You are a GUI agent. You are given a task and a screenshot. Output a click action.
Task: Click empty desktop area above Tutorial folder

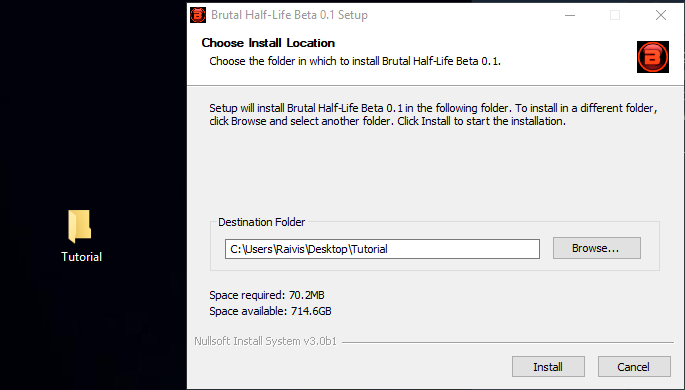point(81,131)
